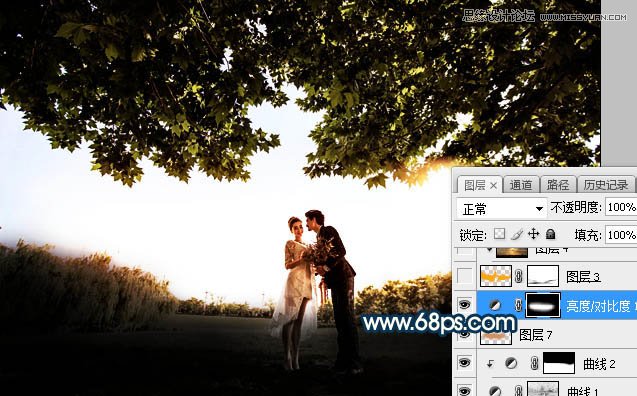Click the 曲线 2 clipping arrow icon
Image resolution: width=637 pixels, height=396 pixels.
pyautogui.click(x=490, y=364)
